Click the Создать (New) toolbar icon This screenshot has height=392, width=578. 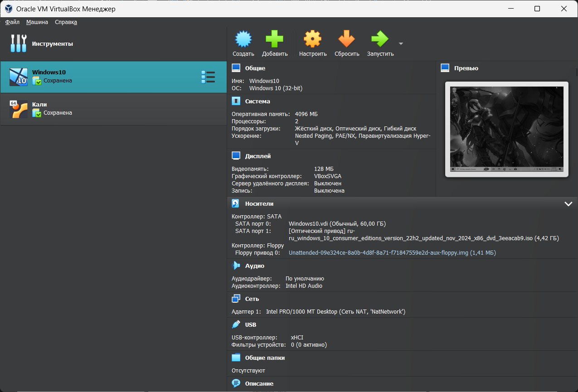coord(243,39)
